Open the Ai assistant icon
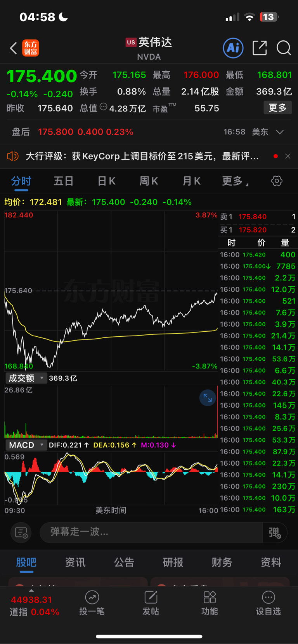This screenshot has width=298, height=644. click(233, 48)
